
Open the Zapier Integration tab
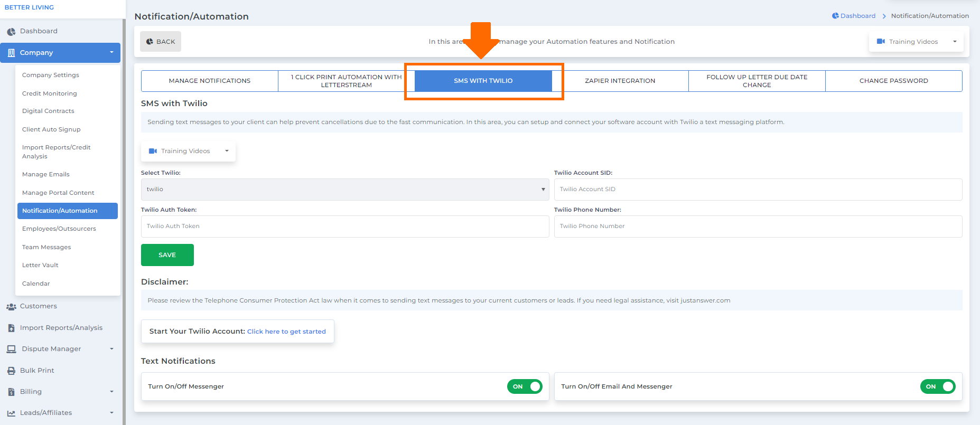620,81
